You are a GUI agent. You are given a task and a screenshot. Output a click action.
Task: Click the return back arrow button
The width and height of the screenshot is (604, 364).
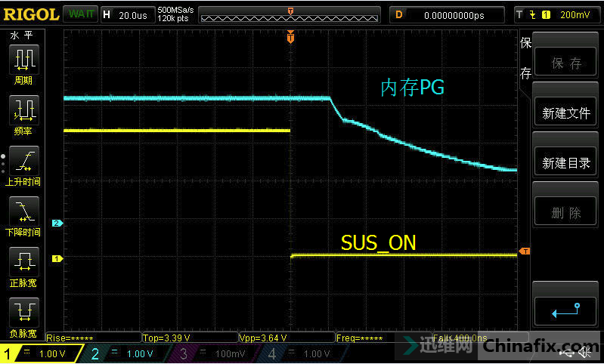tap(566, 310)
